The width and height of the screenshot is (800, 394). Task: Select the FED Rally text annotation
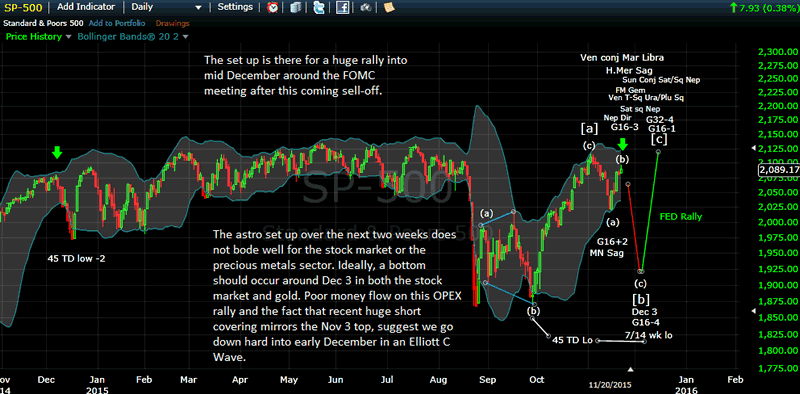coord(680,216)
